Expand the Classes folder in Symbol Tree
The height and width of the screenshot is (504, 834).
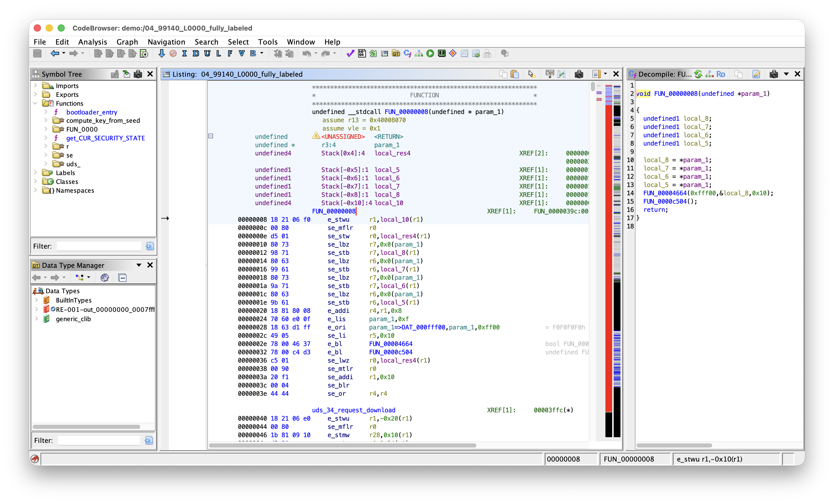coord(36,182)
